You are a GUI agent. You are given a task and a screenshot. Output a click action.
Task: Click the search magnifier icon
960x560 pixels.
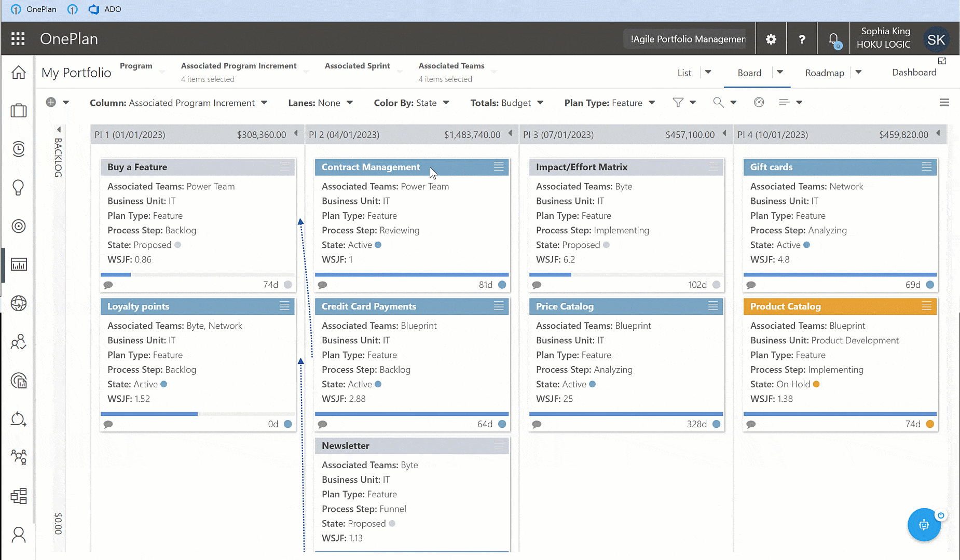pos(718,103)
